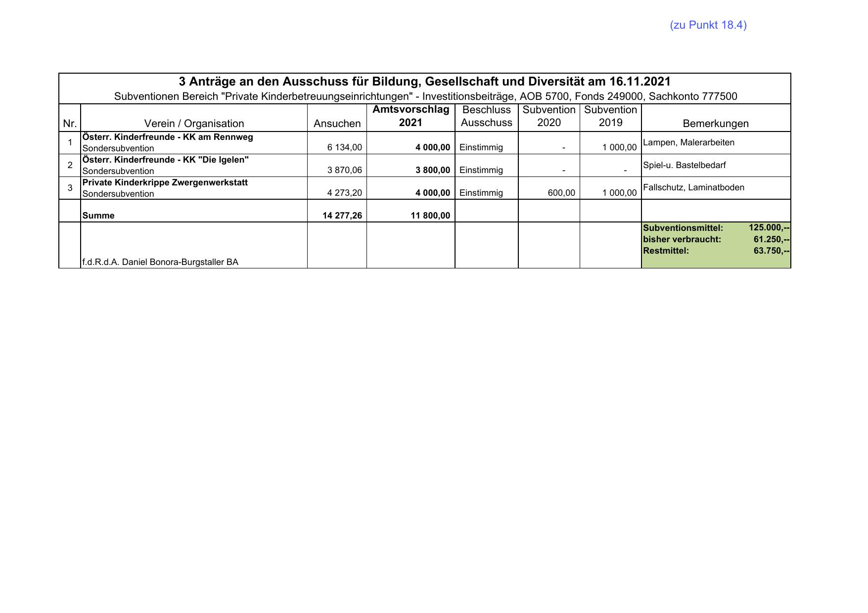
Task: Click the "Ansuchen" column header
Action: (x=337, y=124)
